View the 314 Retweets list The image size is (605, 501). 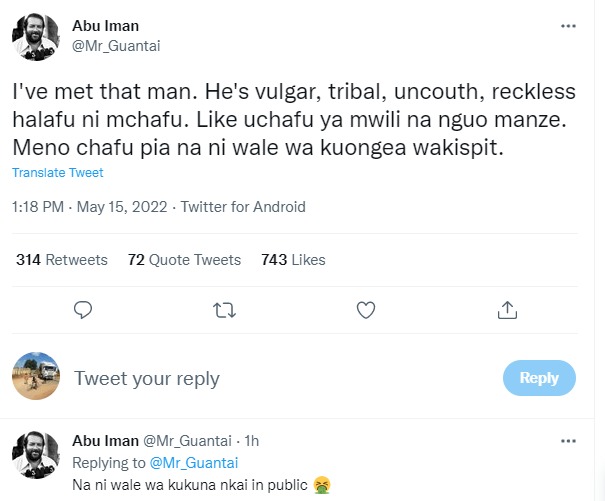[62, 260]
